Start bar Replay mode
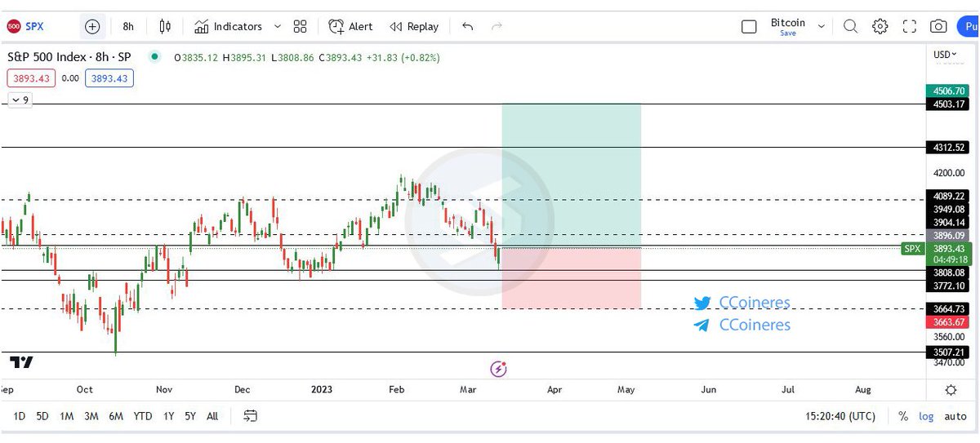This screenshot has height=443, width=980. tap(414, 26)
